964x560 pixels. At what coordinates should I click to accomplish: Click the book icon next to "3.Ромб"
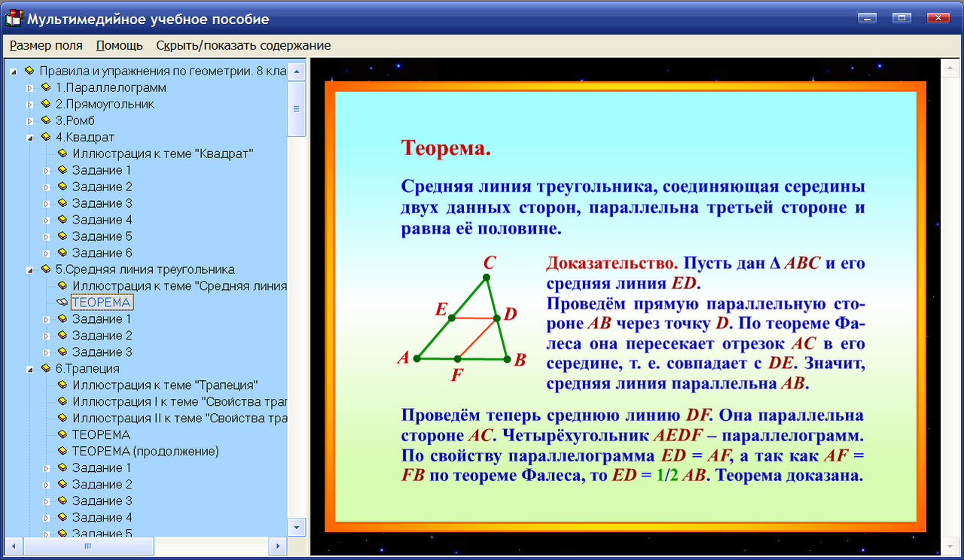click(45, 120)
